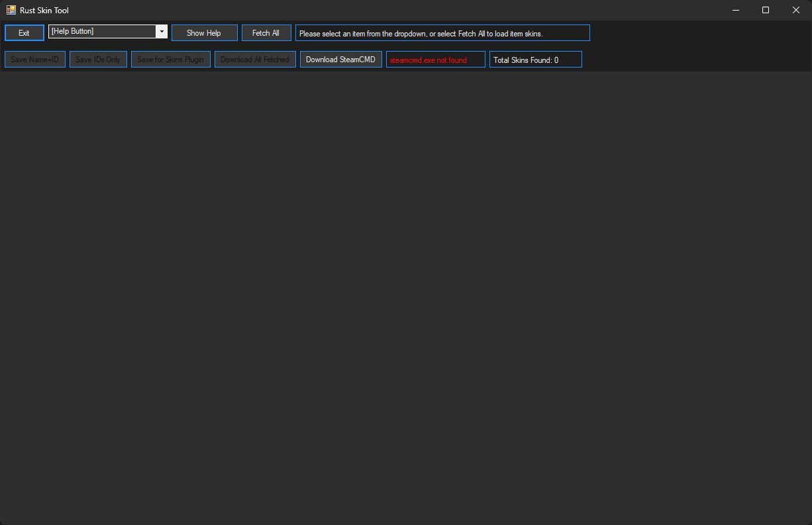
Task: Maximize the Rust Skin Tool window
Action: click(x=766, y=10)
